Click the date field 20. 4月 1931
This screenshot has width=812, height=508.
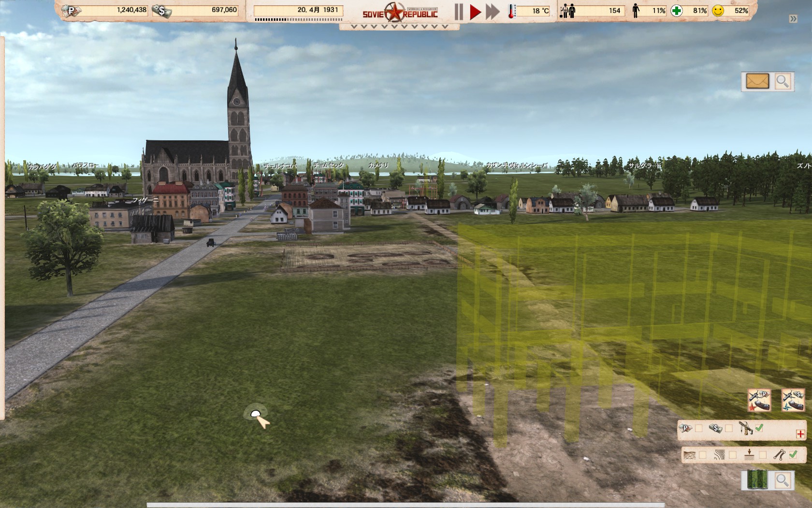tap(298, 10)
